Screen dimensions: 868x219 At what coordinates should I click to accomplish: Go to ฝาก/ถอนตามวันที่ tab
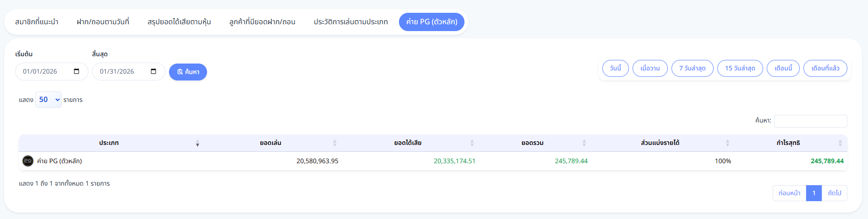point(103,22)
